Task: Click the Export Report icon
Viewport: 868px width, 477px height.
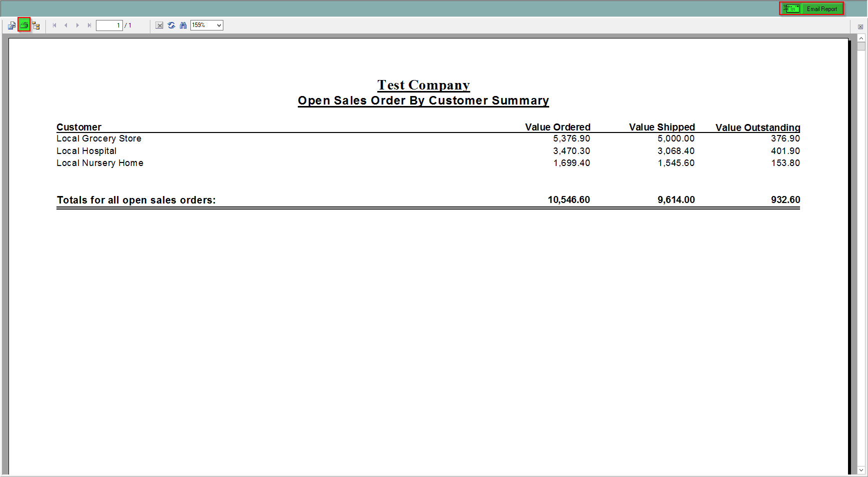Action: [11, 25]
